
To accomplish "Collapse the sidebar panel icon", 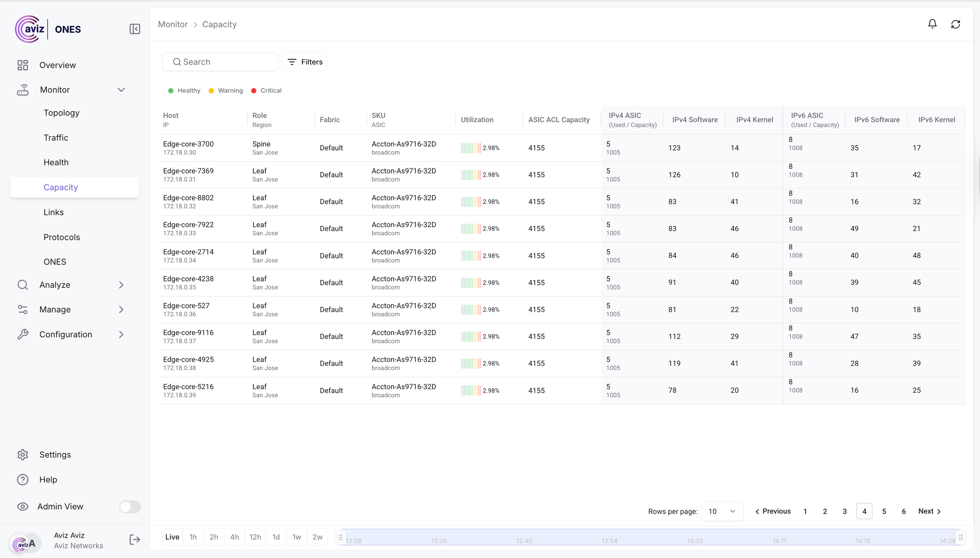I will 134,29.
